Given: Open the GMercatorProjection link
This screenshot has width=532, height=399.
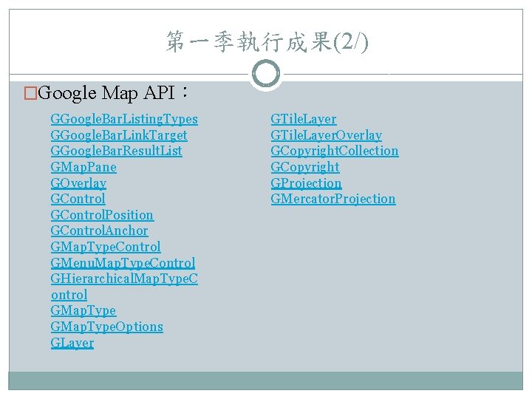Looking at the screenshot, I should 333,199.
